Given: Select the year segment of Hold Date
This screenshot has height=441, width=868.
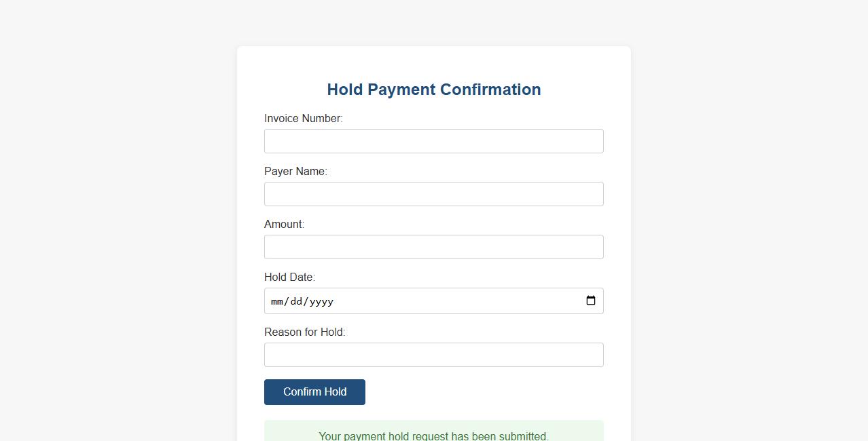Looking at the screenshot, I should (x=321, y=301).
